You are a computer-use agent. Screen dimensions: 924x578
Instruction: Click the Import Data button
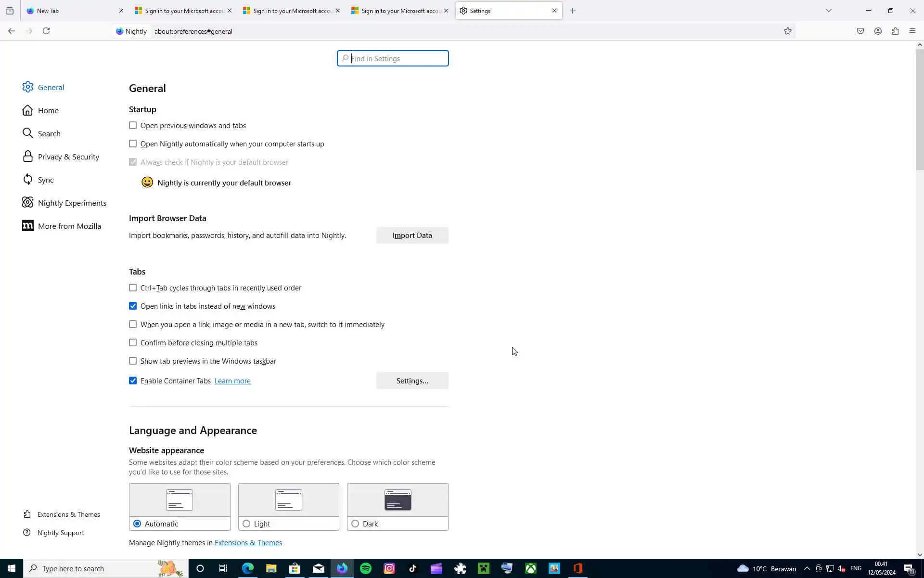click(x=412, y=236)
